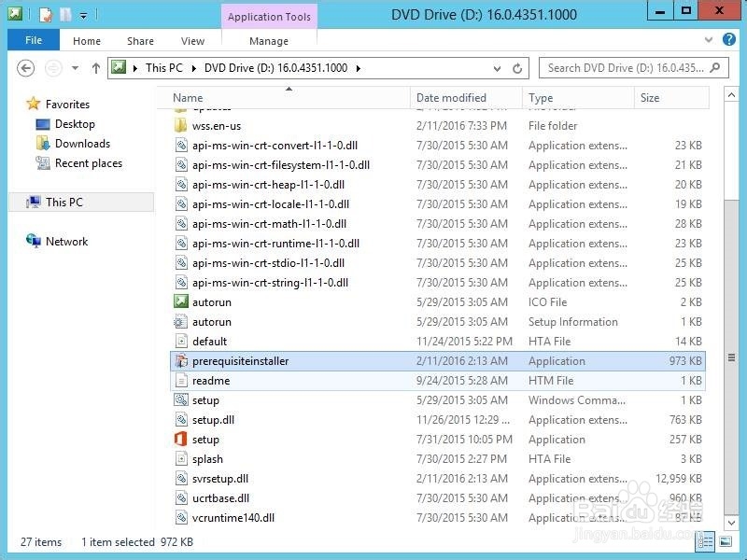Open Downloads in the navigation pane

coord(82,144)
